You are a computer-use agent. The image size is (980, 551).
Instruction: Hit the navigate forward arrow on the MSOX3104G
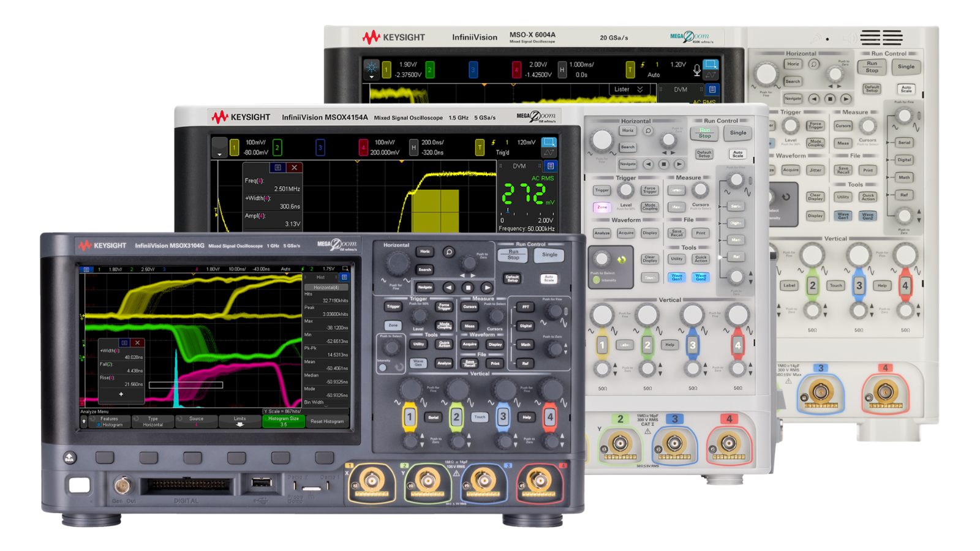click(x=487, y=287)
